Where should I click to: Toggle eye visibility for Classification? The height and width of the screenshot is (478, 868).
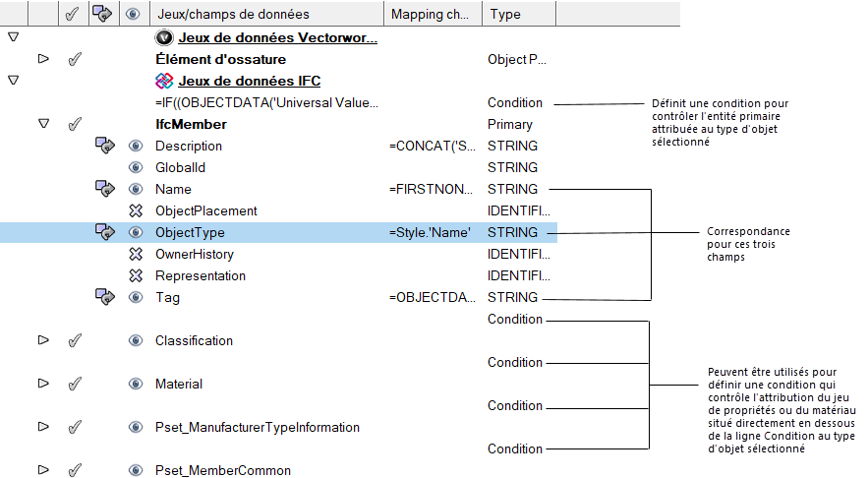coord(136,340)
